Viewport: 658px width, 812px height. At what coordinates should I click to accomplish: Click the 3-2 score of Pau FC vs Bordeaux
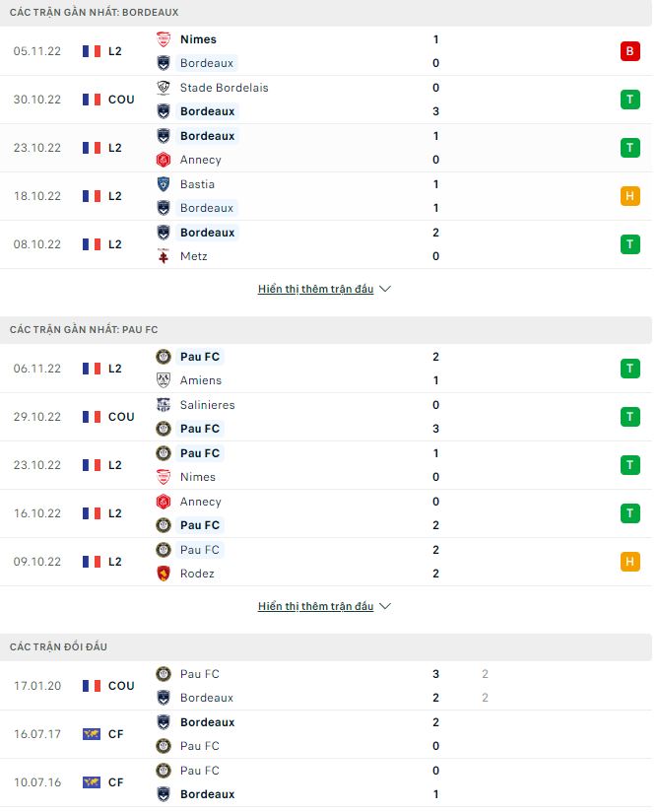coord(435,686)
